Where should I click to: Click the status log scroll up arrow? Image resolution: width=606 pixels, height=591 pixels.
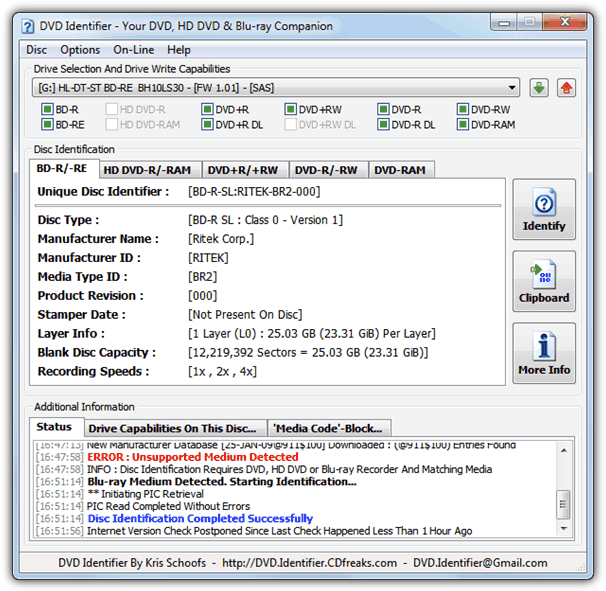[564, 451]
